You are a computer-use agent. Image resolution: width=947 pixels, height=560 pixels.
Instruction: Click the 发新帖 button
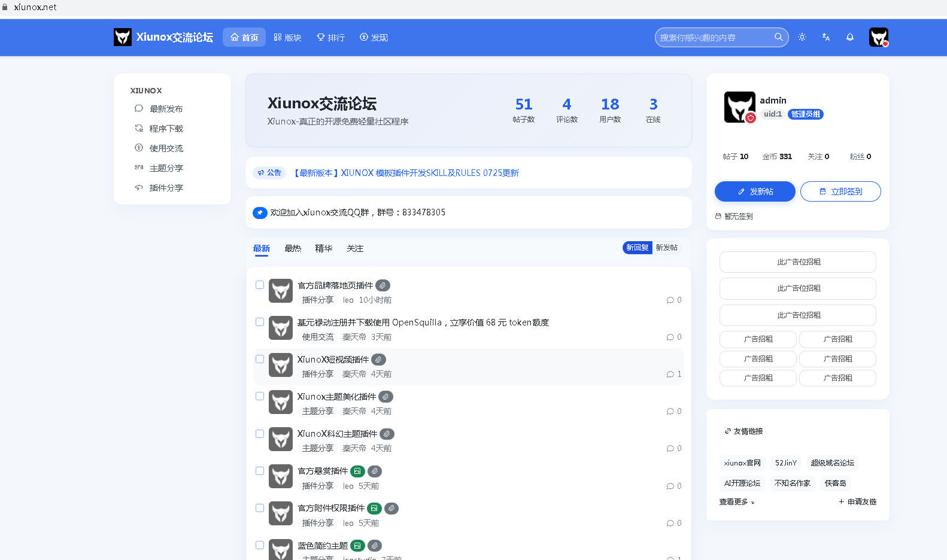pos(755,191)
